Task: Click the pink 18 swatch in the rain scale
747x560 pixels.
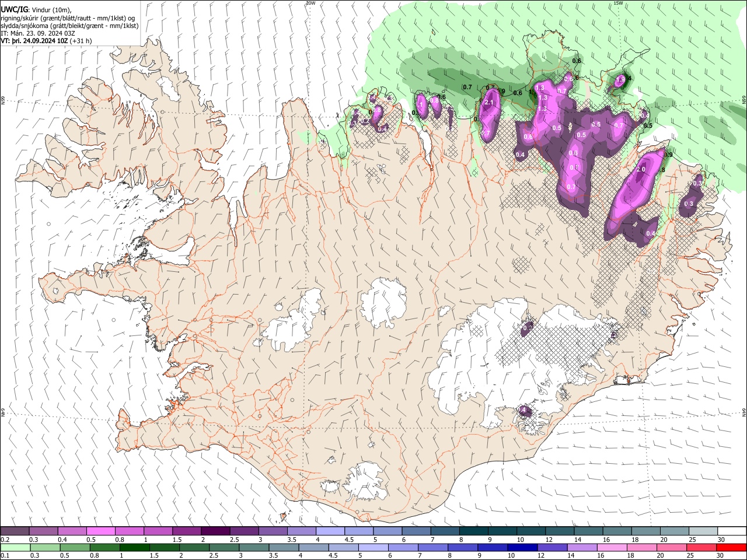Action: coord(642,547)
